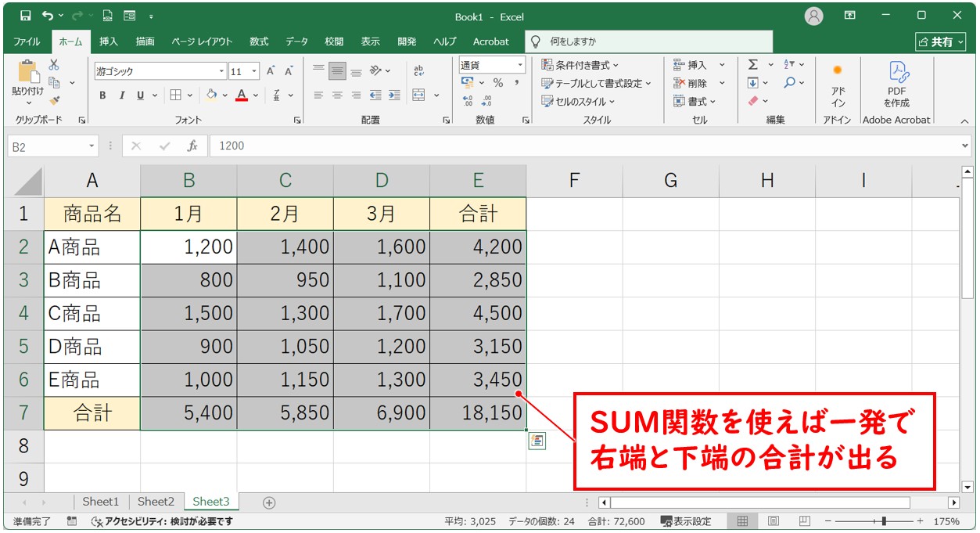The height and width of the screenshot is (533, 980).
Task: Click the increase decimal icon
Action: pos(468,101)
